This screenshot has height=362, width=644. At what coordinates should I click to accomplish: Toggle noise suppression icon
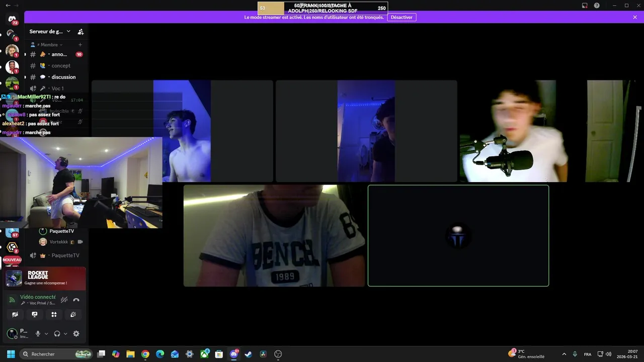64,300
